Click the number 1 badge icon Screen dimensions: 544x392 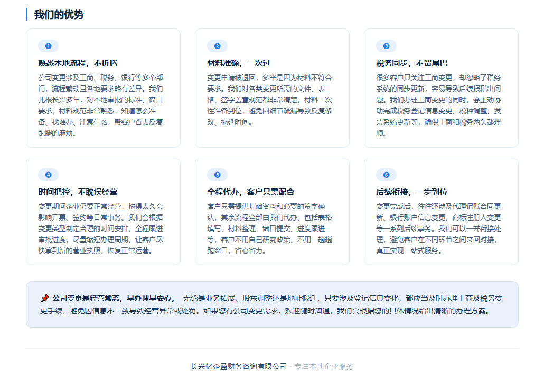(48, 46)
